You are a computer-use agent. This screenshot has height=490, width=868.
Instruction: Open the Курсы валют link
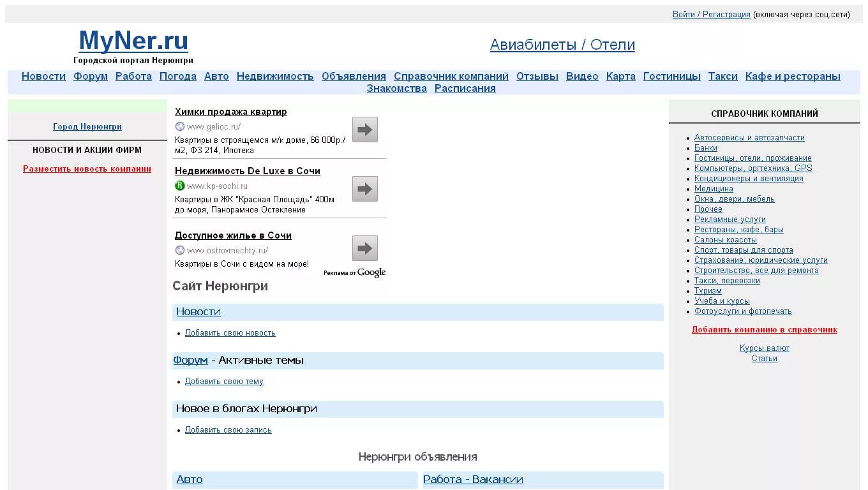coord(765,348)
